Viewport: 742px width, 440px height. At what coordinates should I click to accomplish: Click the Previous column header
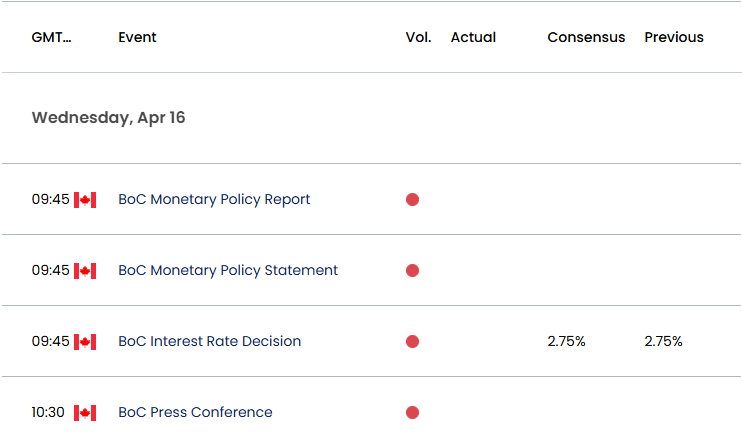(674, 37)
